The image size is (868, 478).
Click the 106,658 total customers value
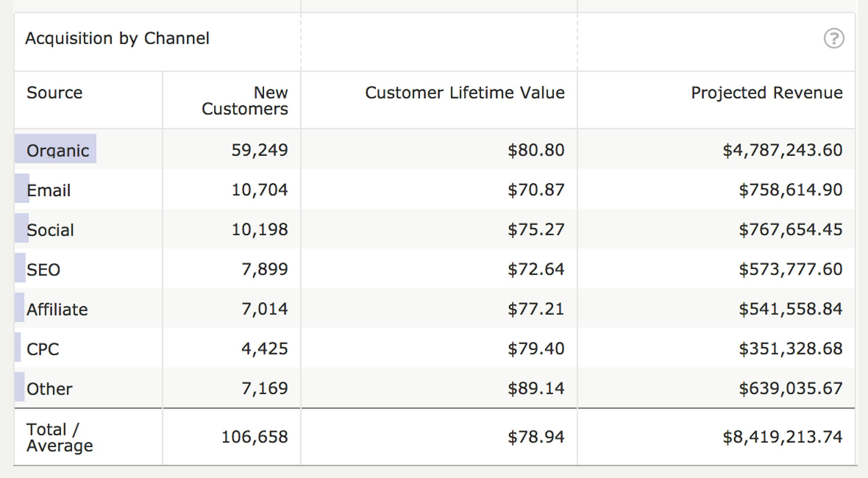click(x=254, y=437)
